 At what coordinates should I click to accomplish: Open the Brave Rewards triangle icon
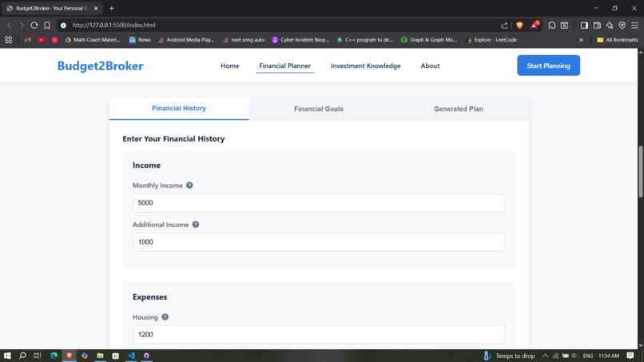(x=535, y=25)
